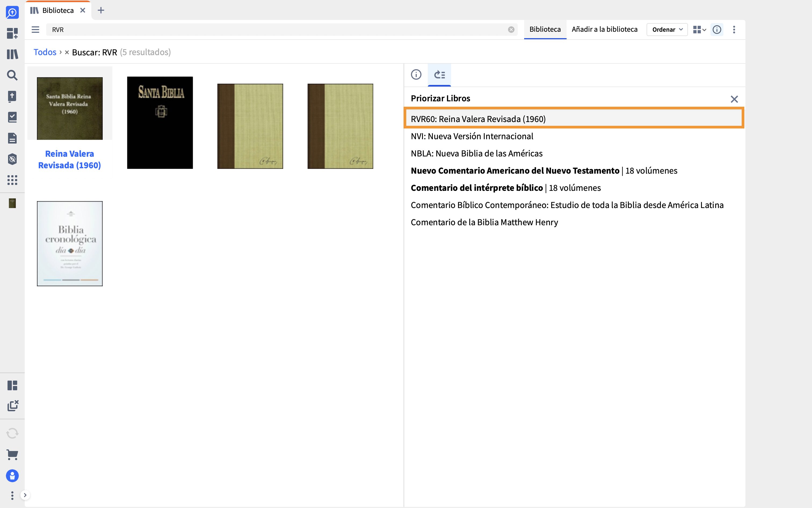This screenshot has height=508, width=812.
Task: Select NBLA: Nueva Biblia de las Américas row
Action: tap(574, 153)
